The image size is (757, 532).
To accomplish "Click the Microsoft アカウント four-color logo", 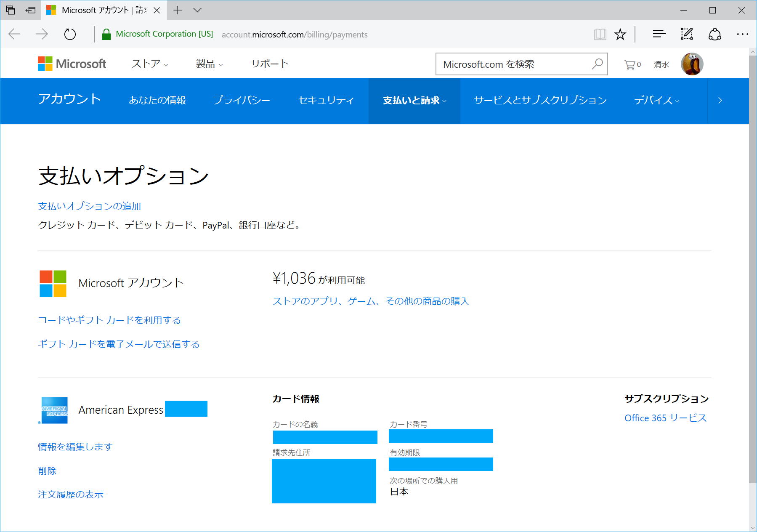I will pyautogui.click(x=53, y=283).
